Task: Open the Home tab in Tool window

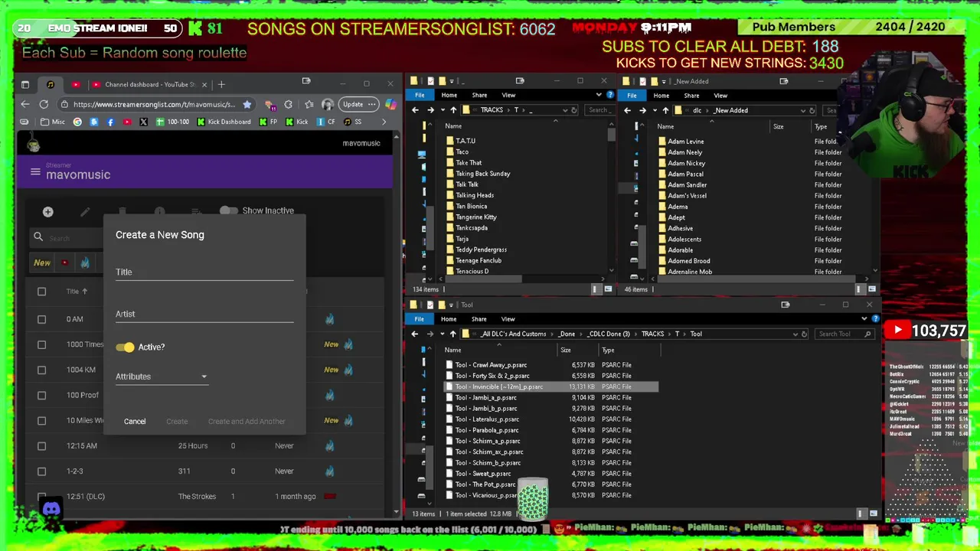Action: 449,319
